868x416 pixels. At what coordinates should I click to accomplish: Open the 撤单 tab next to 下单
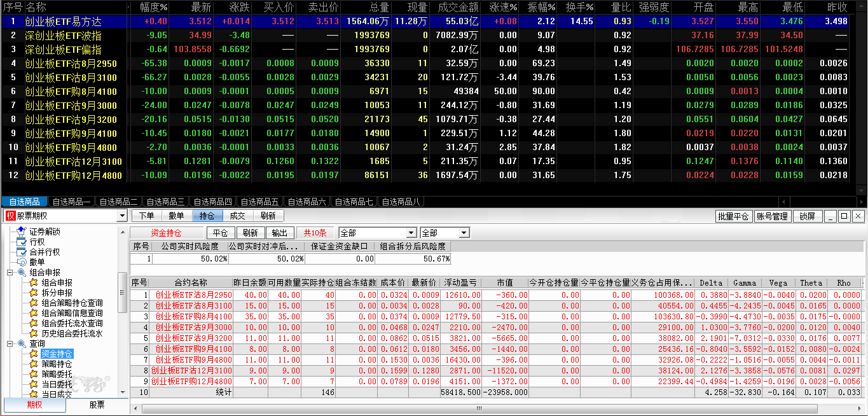coord(176,216)
